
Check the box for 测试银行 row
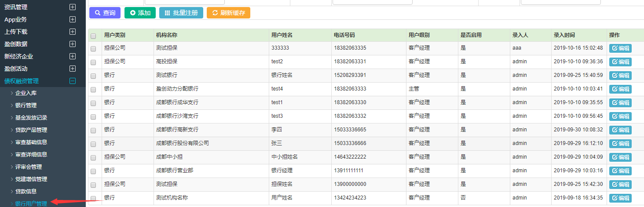[x=93, y=76]
